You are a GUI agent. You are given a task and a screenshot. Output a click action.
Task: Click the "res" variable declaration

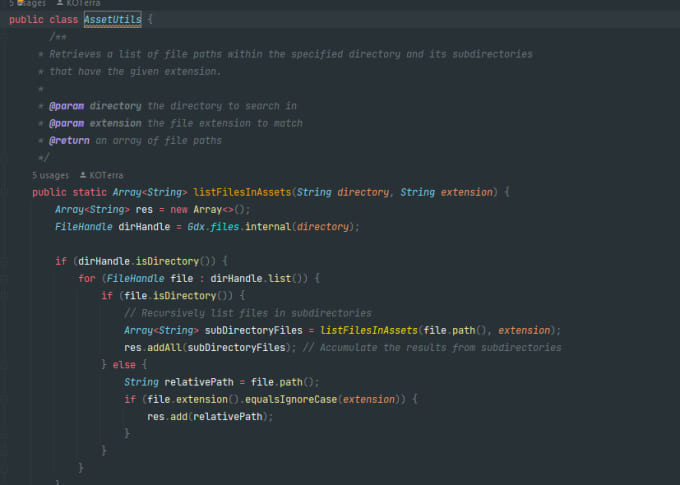click(x=144, y=210)
